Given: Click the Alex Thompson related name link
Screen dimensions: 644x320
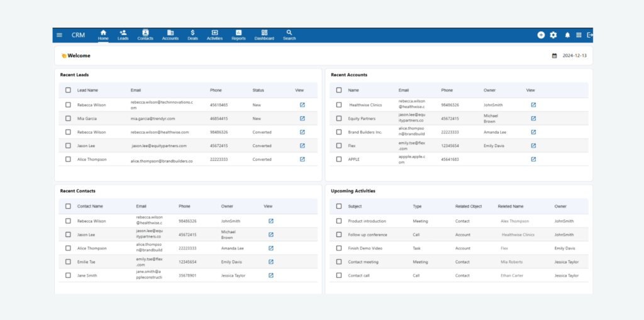Looking at the screenshot, I should coord(514,221).
